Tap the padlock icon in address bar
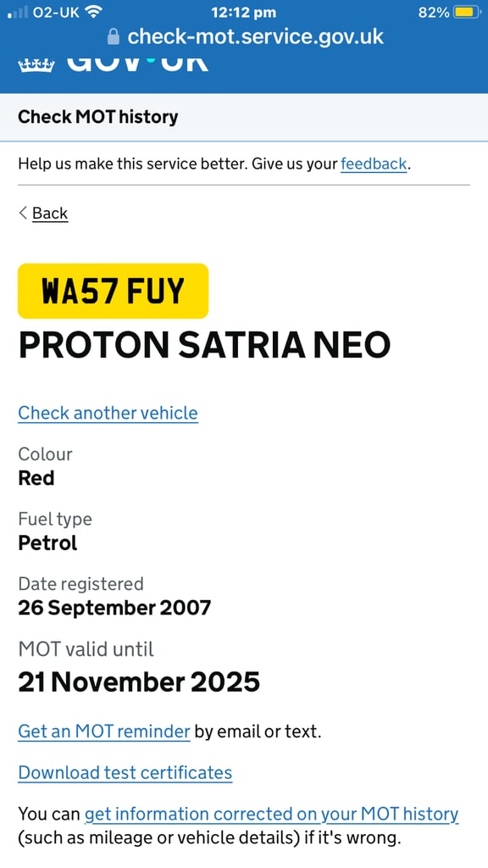488x868 pixels. pyautogui.click(x=113, y=37)
